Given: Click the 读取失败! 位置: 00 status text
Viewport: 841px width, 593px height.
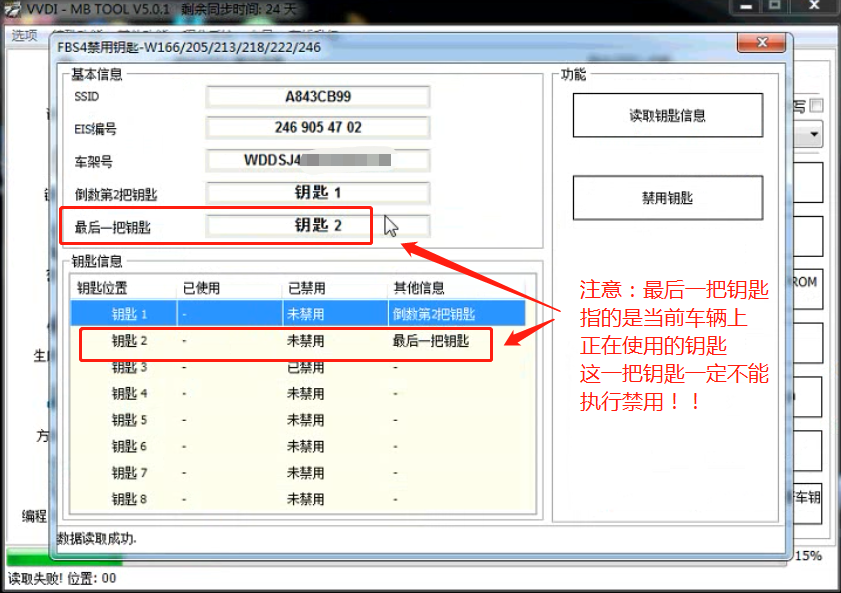Looking at the screenshot, I should 62,578.
